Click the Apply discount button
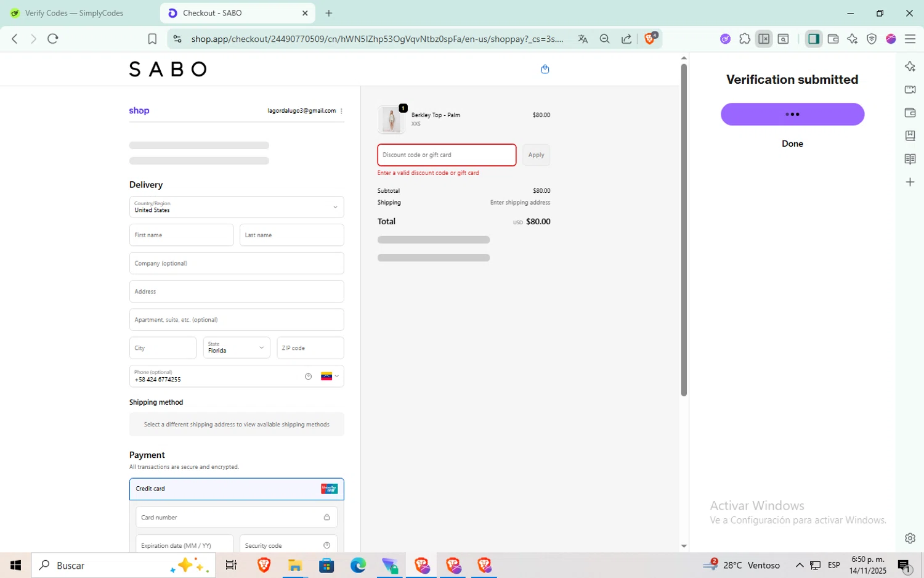 (x=536, y=155)
